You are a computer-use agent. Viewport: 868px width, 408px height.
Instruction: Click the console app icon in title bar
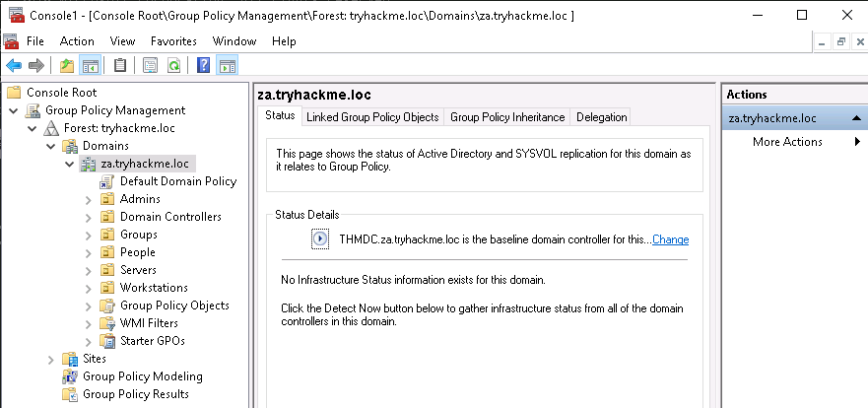(x=17, y=15)
